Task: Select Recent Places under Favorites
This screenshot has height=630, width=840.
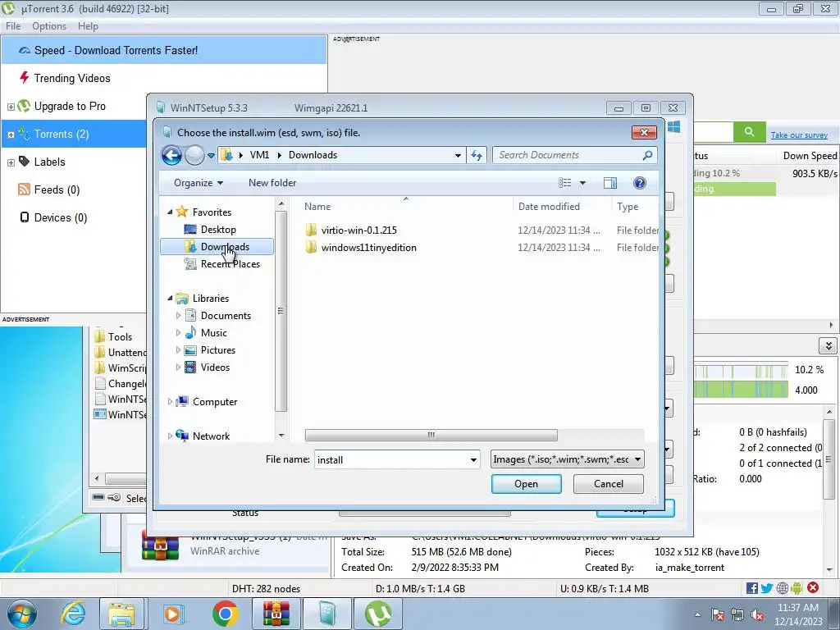Action: 230,263
